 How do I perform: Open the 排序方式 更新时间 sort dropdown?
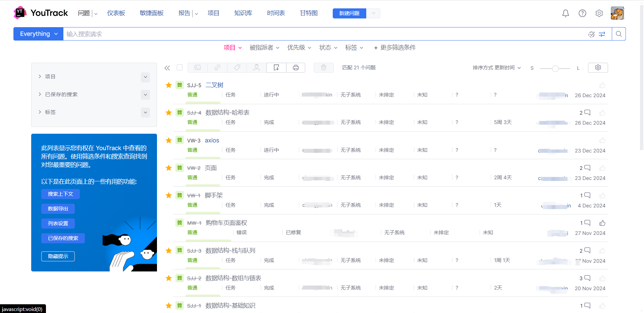pyautogui.click(x=496, y=68)
